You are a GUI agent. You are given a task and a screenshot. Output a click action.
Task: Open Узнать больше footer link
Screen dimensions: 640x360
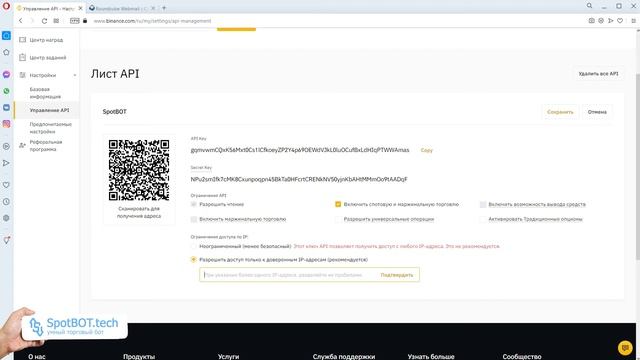(431, 356)
